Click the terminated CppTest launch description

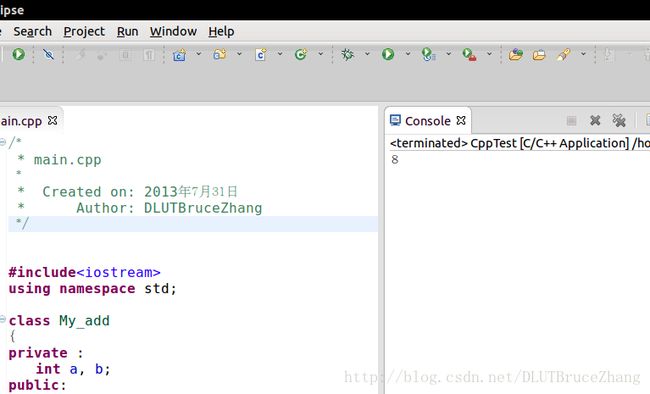tap(520, 143)
